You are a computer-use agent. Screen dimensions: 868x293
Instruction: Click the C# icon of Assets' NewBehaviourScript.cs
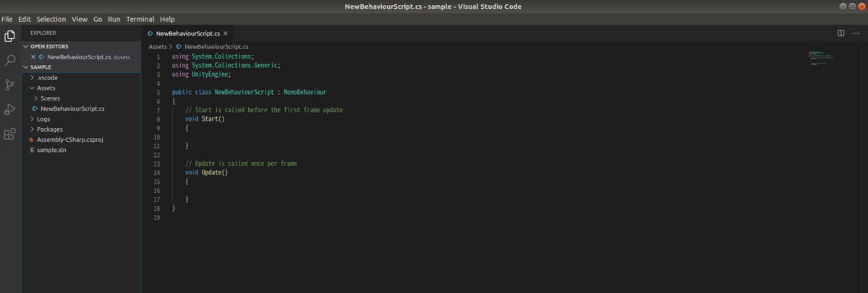[34, 109]
